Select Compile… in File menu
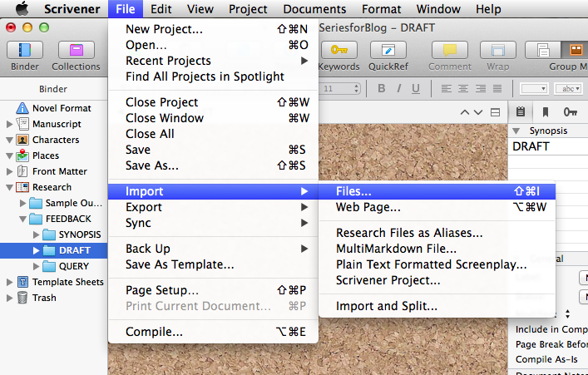Image resolution: width=588 pixels, height=375 pixels. (213, 332)
